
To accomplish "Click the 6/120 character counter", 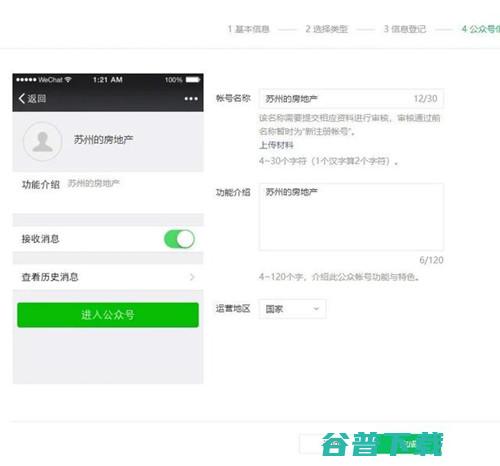I will click(431, 260).
